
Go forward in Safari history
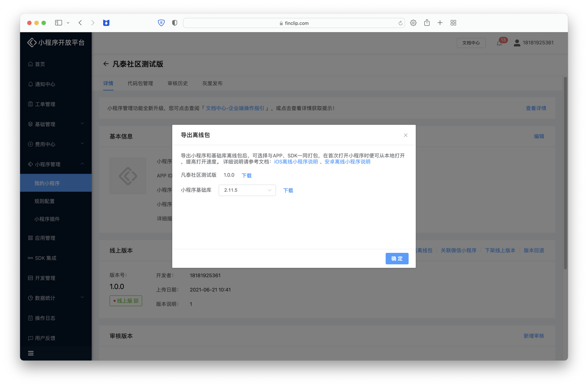[x=93, y=23]
